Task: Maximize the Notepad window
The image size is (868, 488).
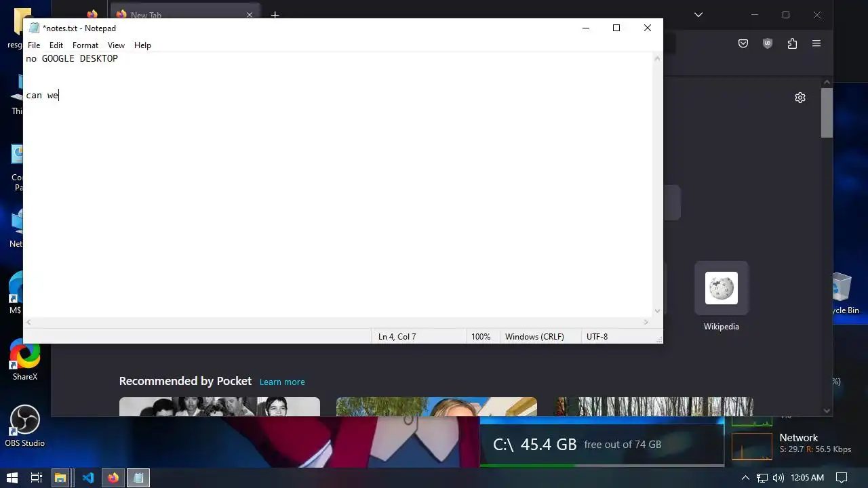Action: coord(616,28)
